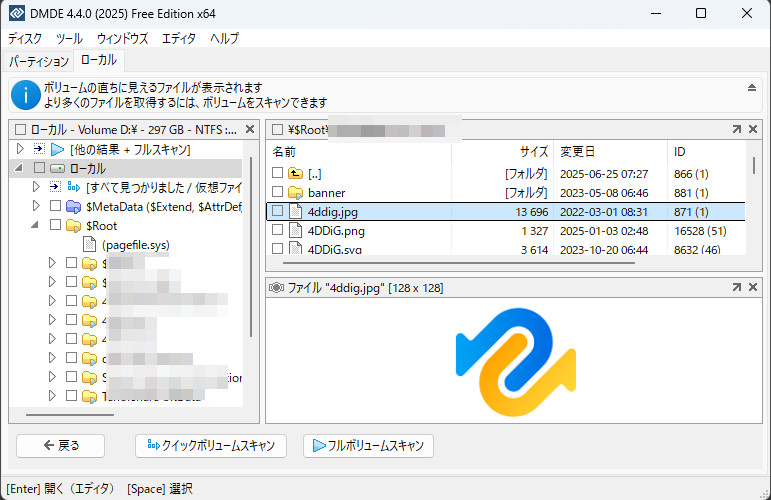The height and width of the screenshot is (500, 771).
Task: Check the $Root tree checkbox
Action: [56, 225]
